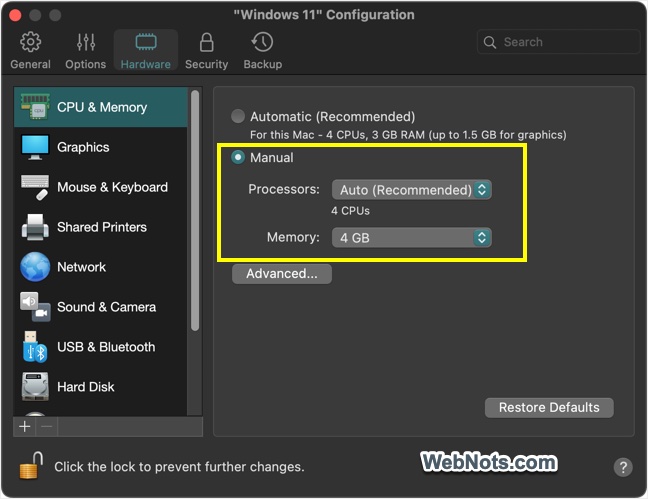Click the Graphics monitor icon
The width and height of the screenshot is (648, 499).
[x=35, y=147]
